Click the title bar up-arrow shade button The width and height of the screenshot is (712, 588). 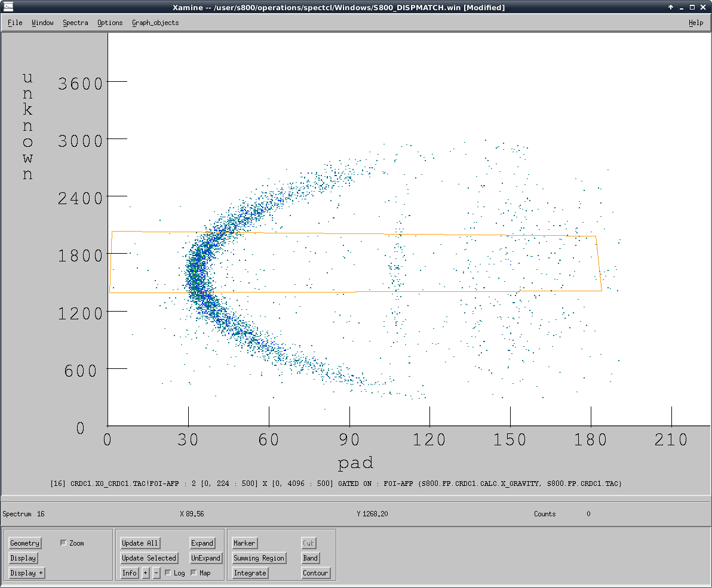pos(671,8)
